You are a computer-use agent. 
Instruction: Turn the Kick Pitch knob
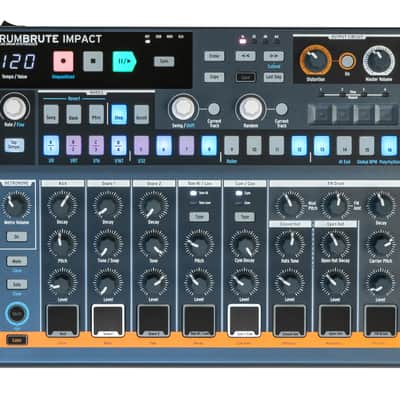(62, 243)
